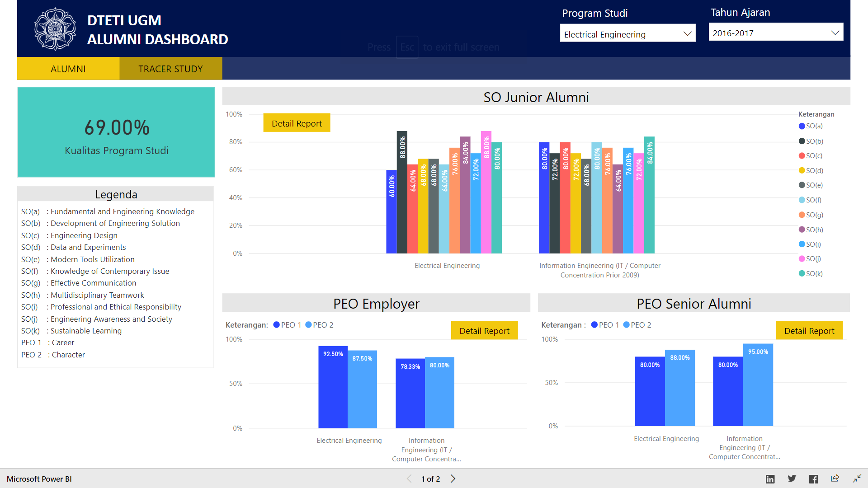Viewport: 868px width, 488px height.
Task: Toggle PEO 1 legend in PEO Employer chart
Action: pos(287,324)
